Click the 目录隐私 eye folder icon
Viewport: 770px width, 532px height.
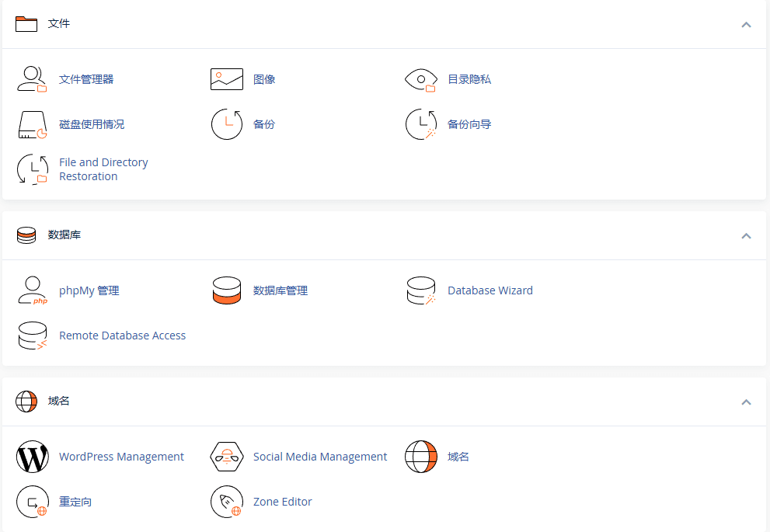click(421, 79)
